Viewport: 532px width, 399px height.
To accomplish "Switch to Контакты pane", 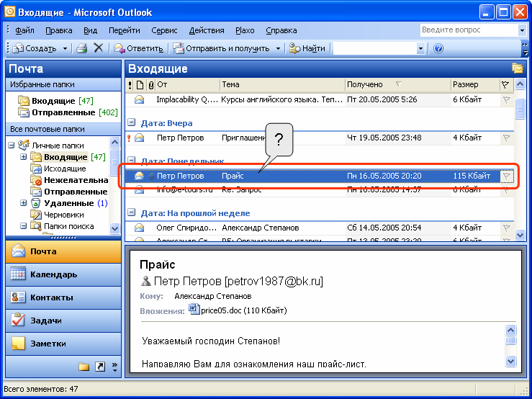I will pyautogui.click(x=63, y=297).
